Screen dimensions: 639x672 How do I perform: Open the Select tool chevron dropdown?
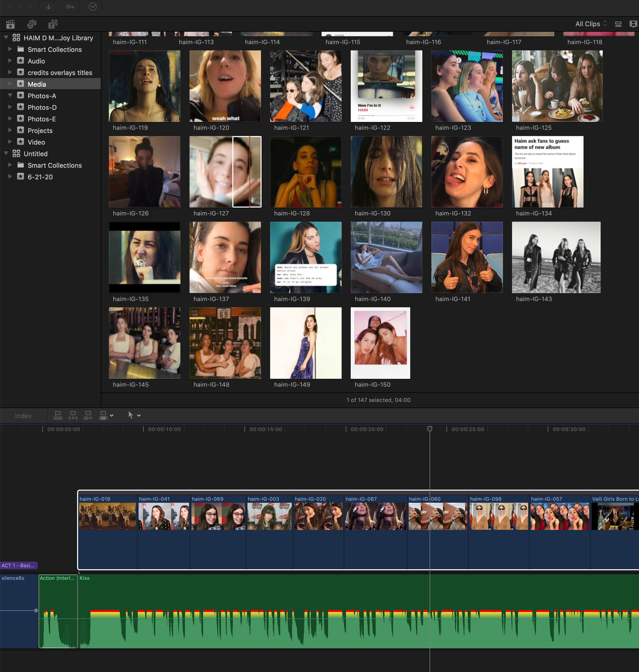pos(139,416)
